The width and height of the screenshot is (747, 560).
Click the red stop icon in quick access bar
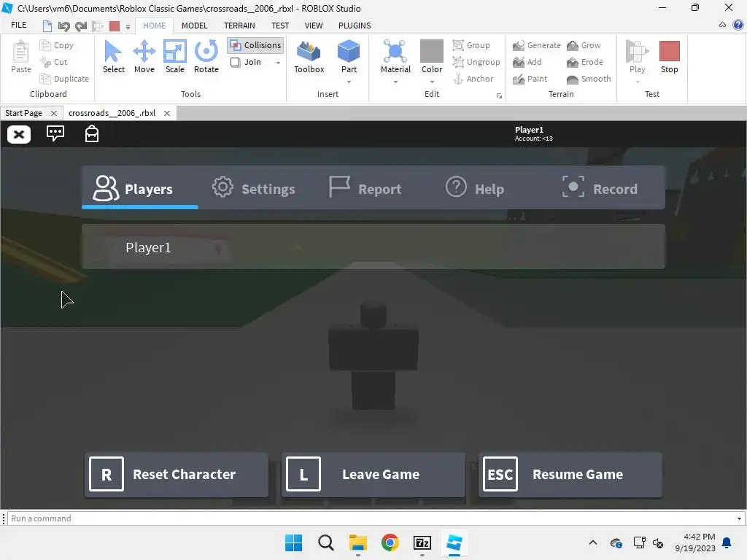115,26
